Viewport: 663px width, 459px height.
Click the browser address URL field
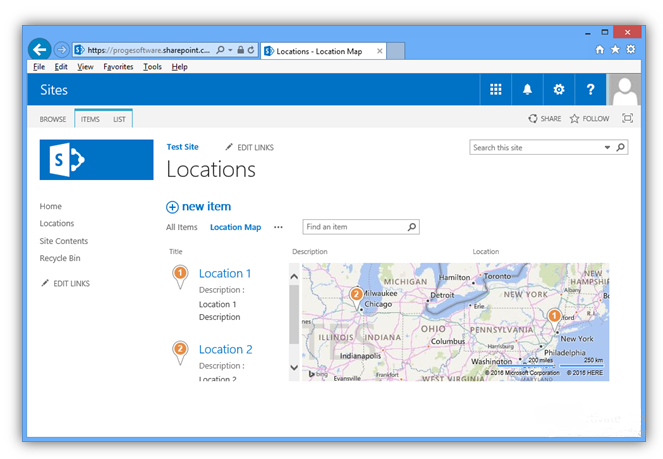click(x=148, y=50)
